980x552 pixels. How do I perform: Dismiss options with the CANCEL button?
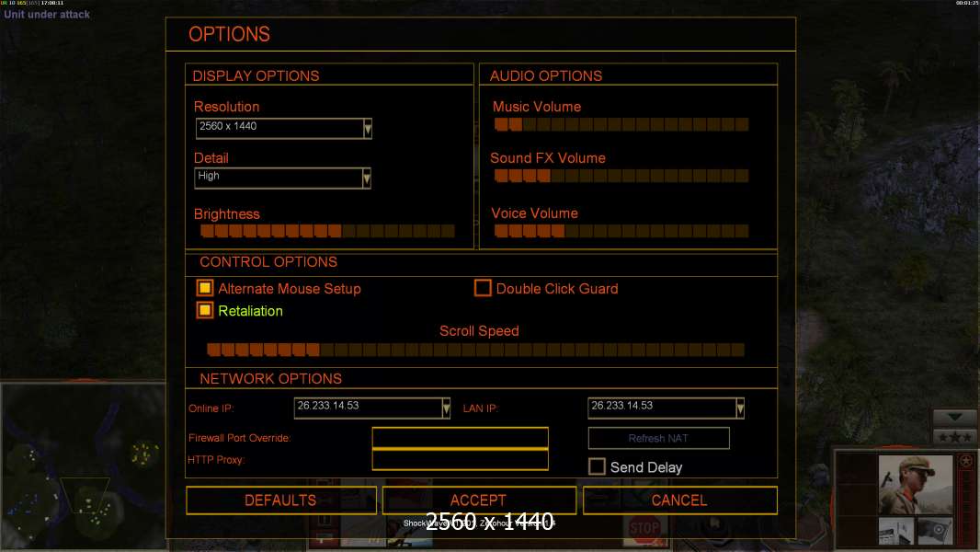[x=680, y=500]
